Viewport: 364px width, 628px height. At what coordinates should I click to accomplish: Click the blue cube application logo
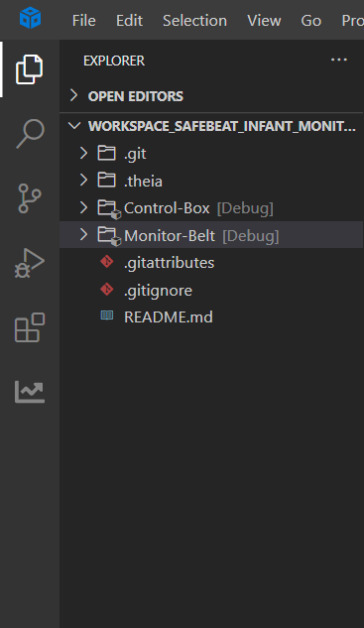[x=31, y=18]
